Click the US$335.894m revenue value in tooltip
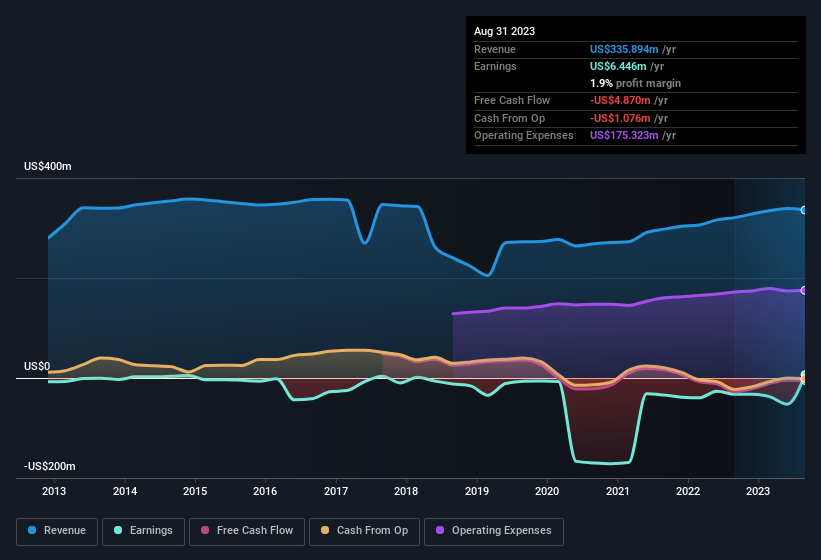 click(x=624, y=49)
